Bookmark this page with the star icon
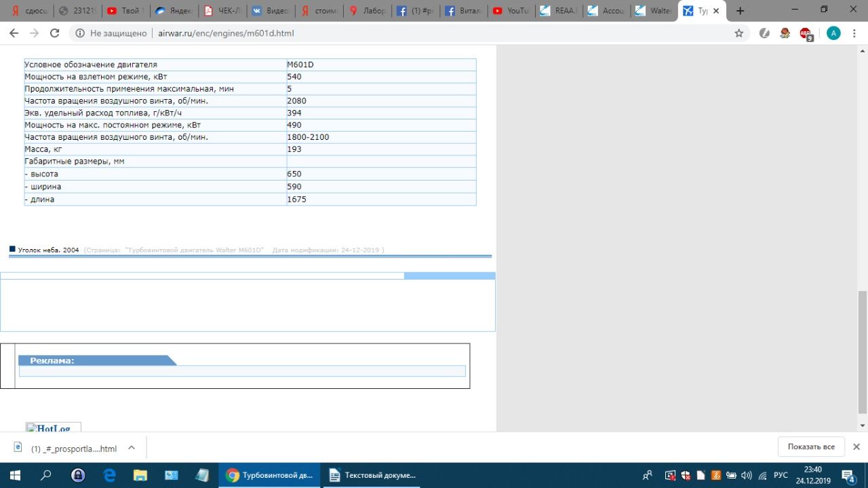Screen dimensions: 868x488 tap(739, 33)
